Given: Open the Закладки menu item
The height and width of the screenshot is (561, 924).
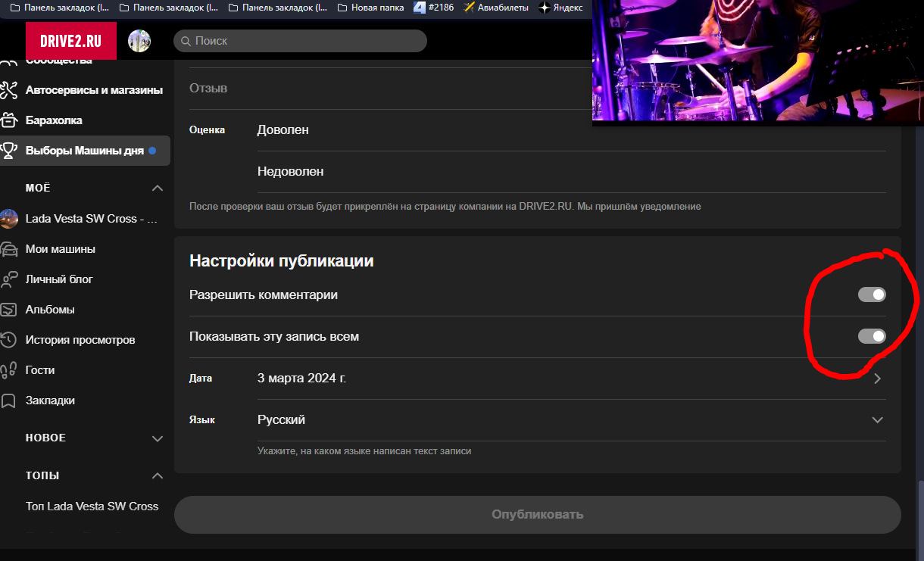Looking at the screenshot, I should pos(50,400).
